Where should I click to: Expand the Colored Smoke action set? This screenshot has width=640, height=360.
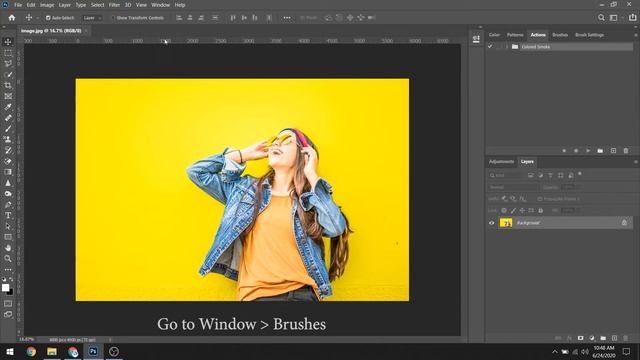coord(507,47)
